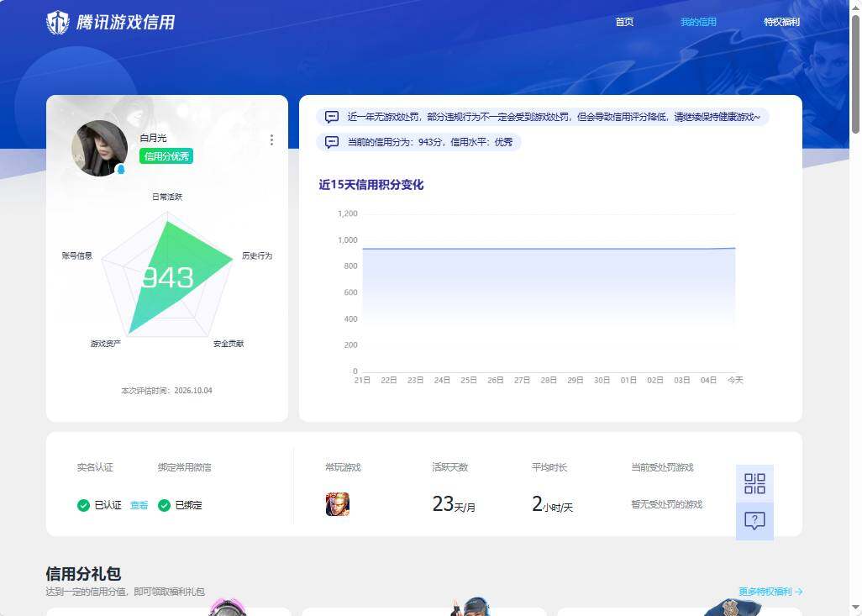Click the 21日 label on chart axis

[x=362, y=380]
